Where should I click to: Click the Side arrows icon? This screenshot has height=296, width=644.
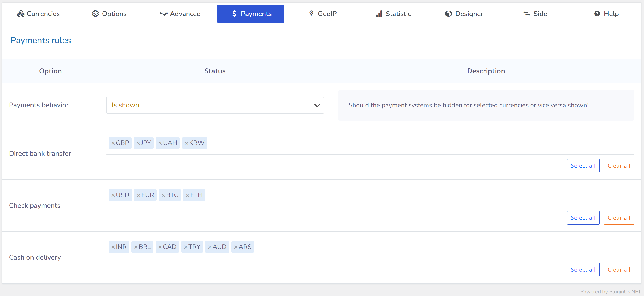click(x=527, y=14)
